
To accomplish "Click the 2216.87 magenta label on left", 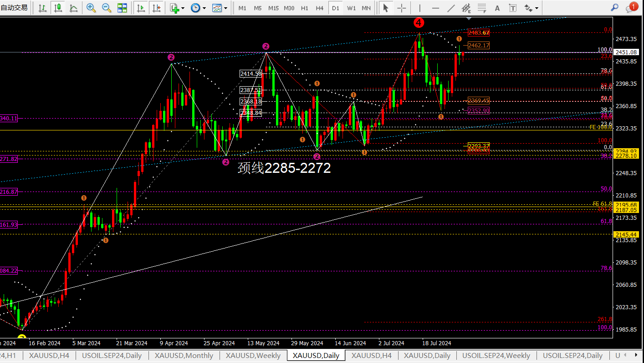I will click(x=9, y=192).
